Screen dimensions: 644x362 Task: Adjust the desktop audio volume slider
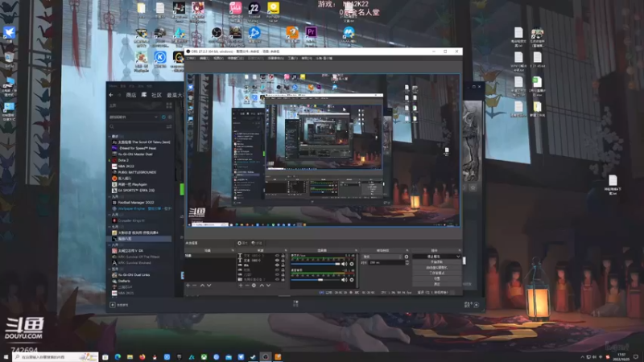click(x=316, y=280)
